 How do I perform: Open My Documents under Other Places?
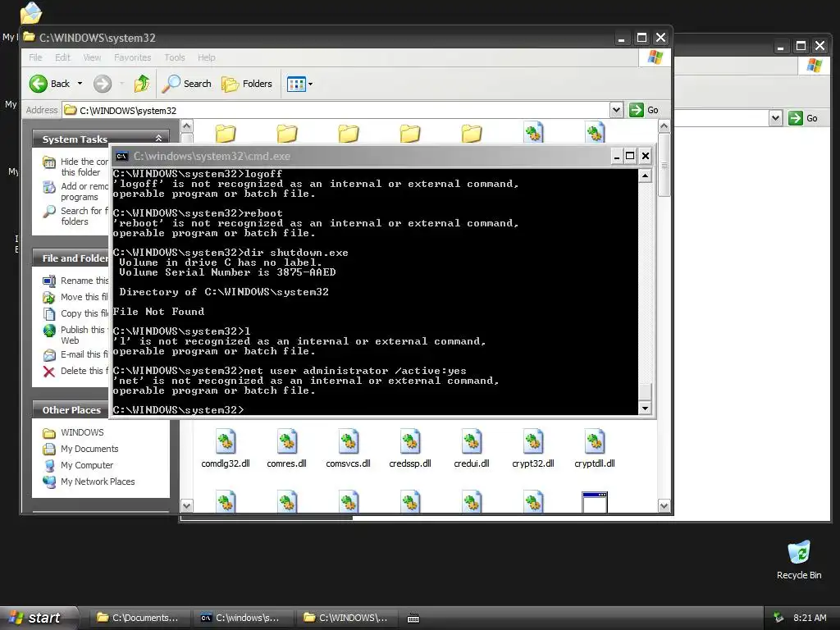coord(80,449)
